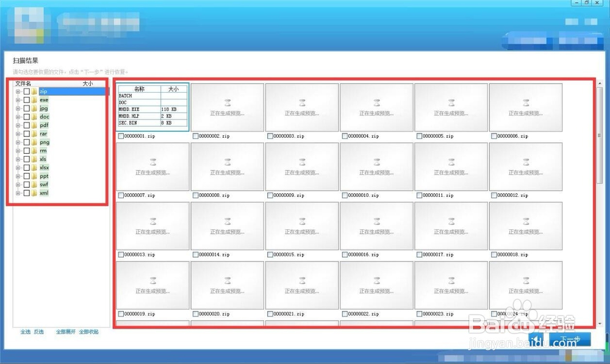
Task: Expand the rm tree node
Action: 18,151
